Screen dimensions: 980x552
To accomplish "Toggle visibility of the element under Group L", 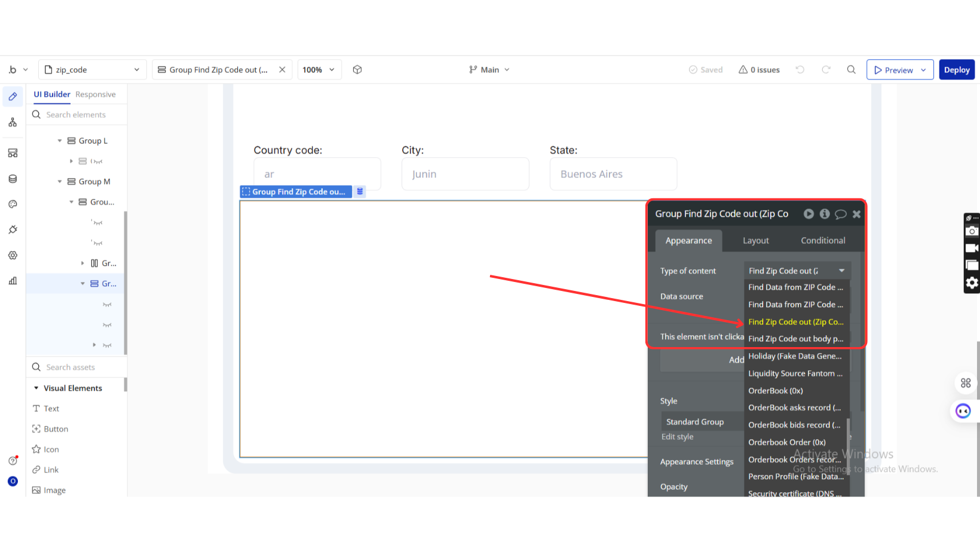I will click(x=97, y=161).
